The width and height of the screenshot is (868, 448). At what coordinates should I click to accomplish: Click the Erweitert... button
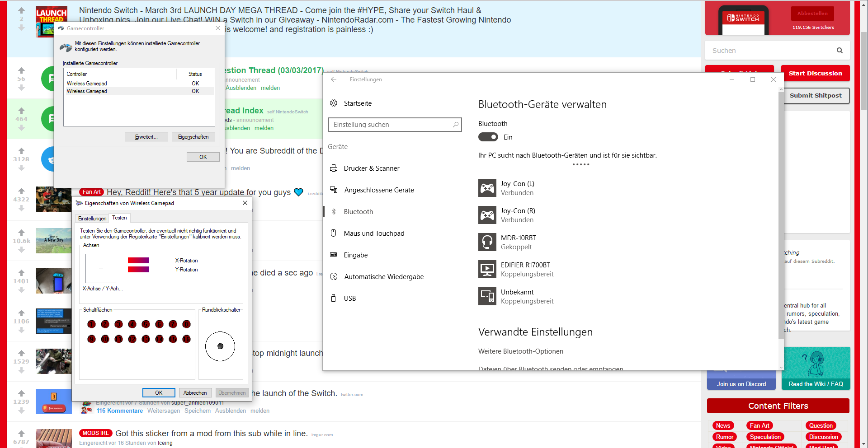(x=146, y=137)
